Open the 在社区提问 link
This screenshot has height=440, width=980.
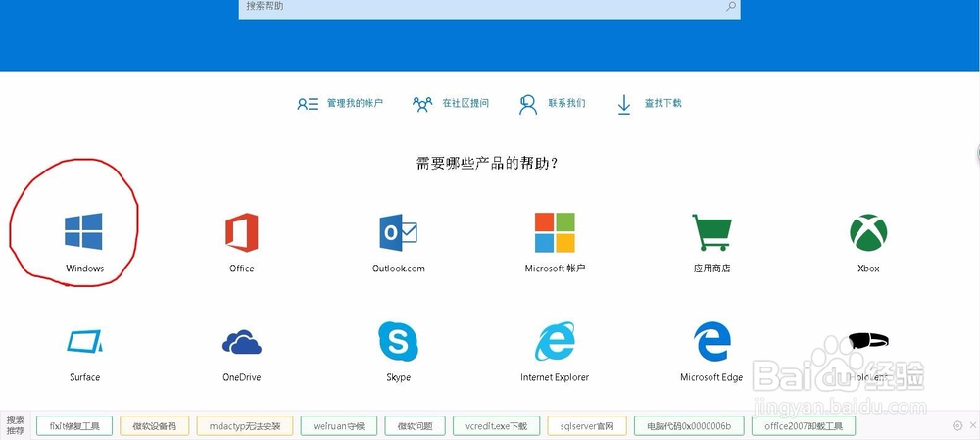[x=465, y=103]
